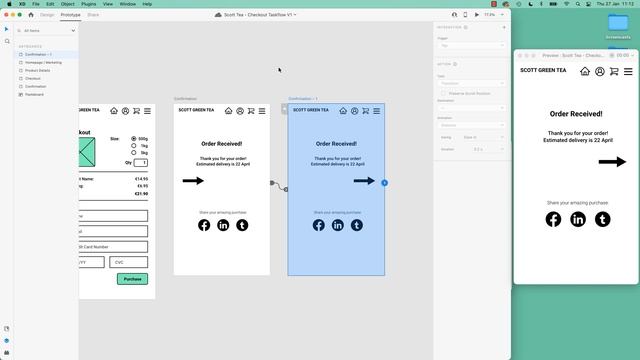Click the cart icon in Confirmation artboard
The image size is (640, 360).
pyautogui.click(x=251, y=111)
